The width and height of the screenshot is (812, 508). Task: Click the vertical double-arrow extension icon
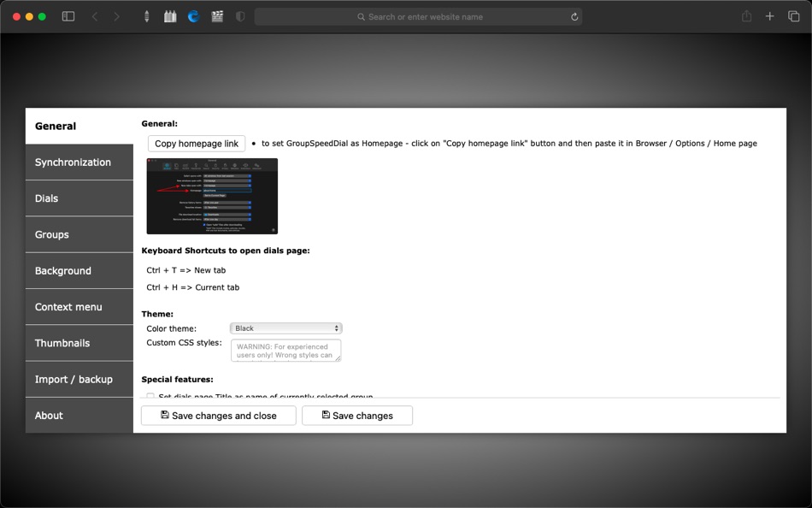pyautogui.click(x=146, y=16)
